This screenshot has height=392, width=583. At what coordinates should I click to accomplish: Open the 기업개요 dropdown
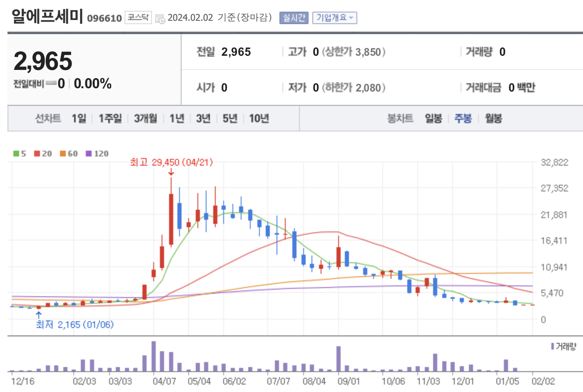(x=335, y=18)
